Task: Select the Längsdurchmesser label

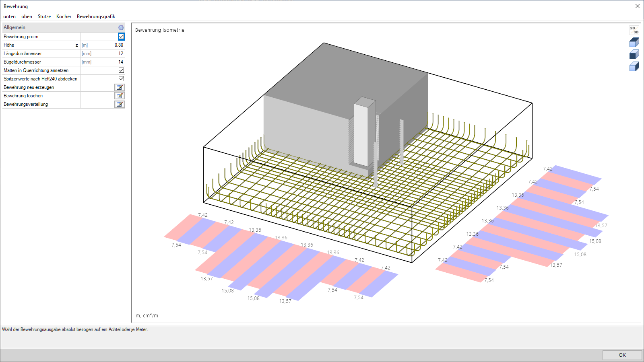Action: [23, 53]
